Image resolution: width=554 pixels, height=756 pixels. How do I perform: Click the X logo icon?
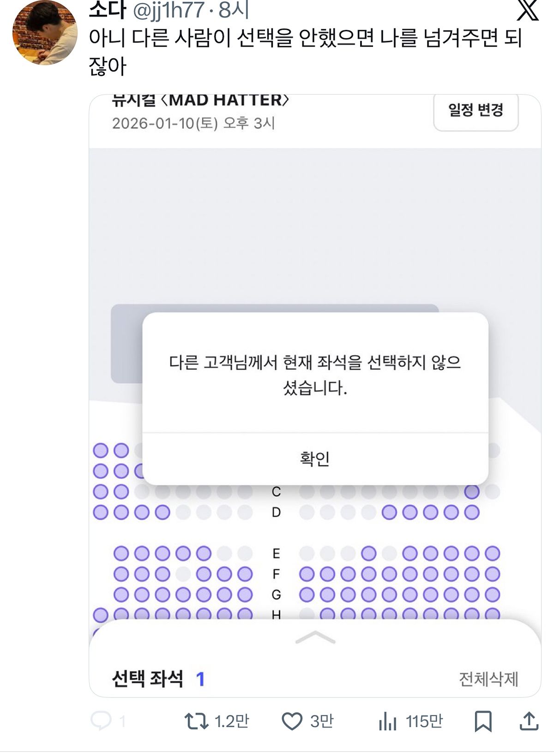pos(528,10)
